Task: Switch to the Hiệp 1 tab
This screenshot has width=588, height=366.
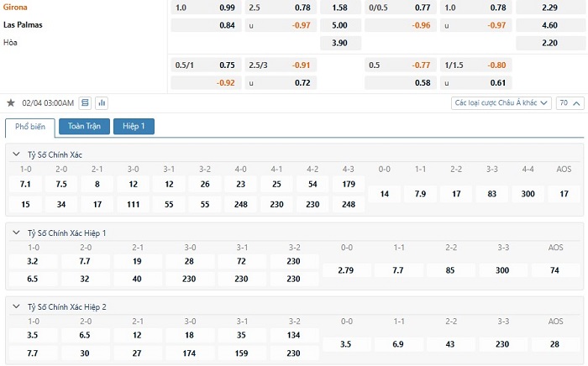Action: click(x=134, y=126)
